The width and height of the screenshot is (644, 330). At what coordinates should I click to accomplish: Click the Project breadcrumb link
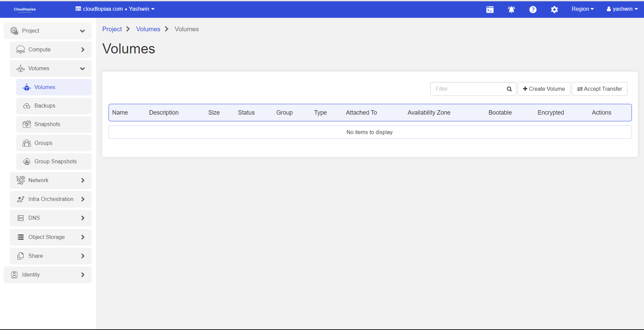(112, 29)
